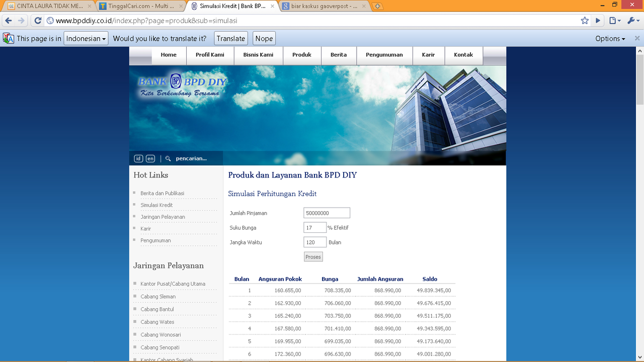
Task: Open Cabang Sleman link
Action: (158, 297)
